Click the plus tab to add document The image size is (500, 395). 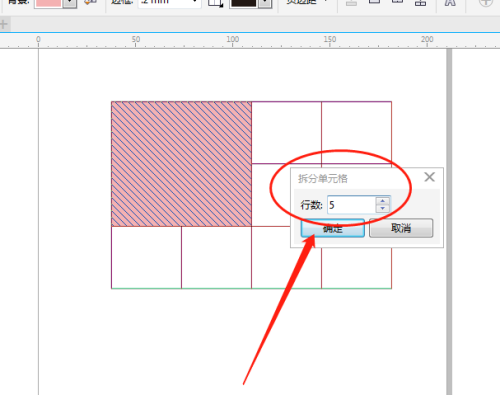coord(4,24)
